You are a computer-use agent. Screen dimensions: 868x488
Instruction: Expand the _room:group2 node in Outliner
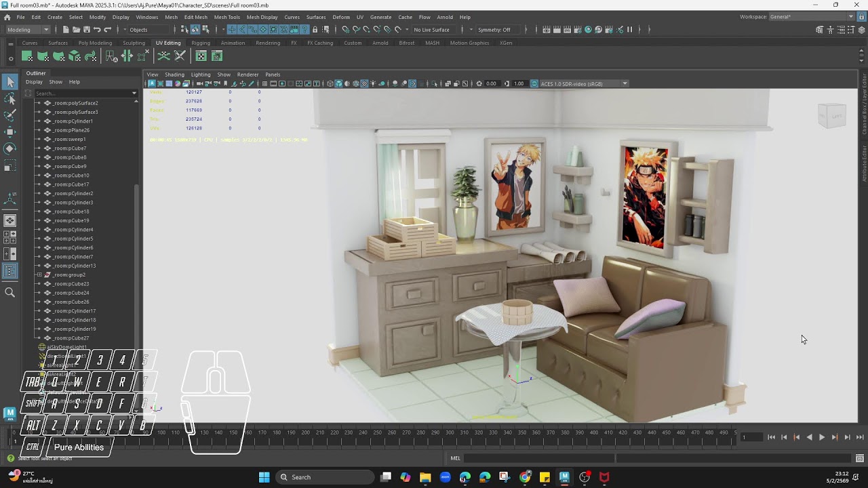(x=38, y=275)
